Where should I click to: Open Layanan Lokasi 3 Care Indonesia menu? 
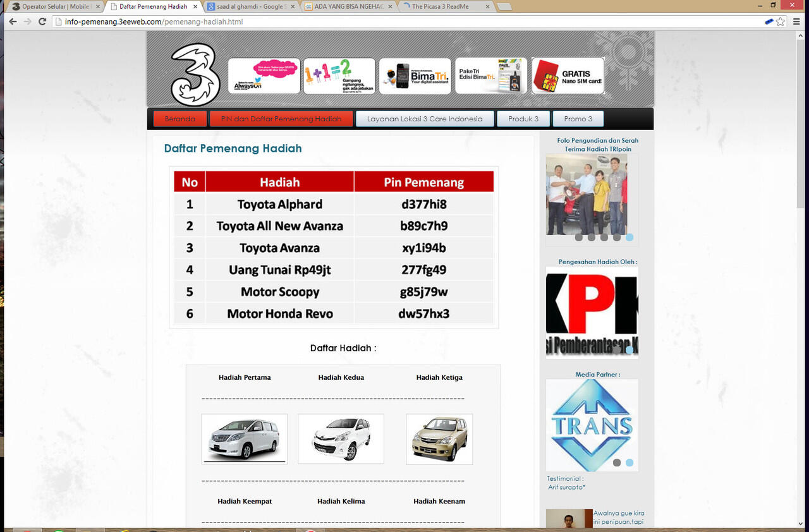pos(425,119)
